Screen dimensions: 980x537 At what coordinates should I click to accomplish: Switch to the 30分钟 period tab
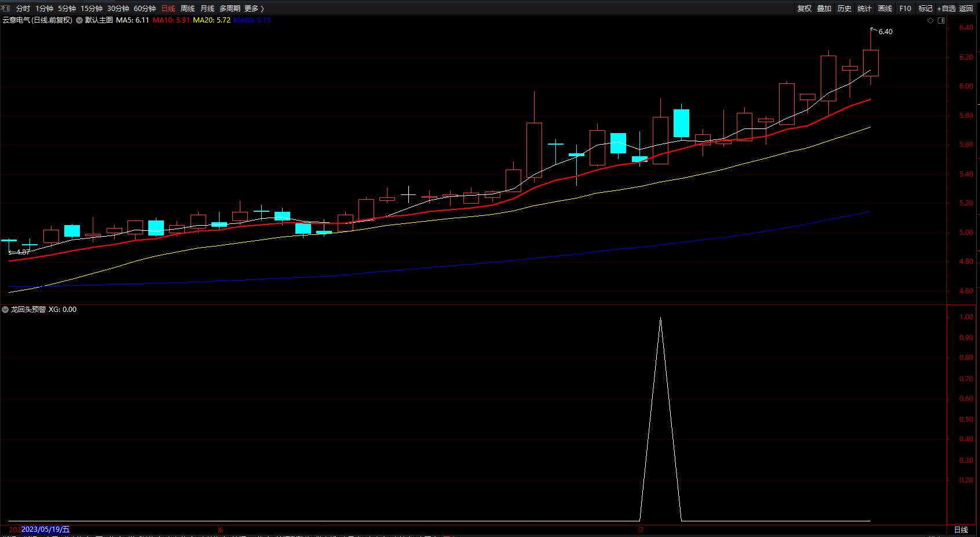pos(118,9)
